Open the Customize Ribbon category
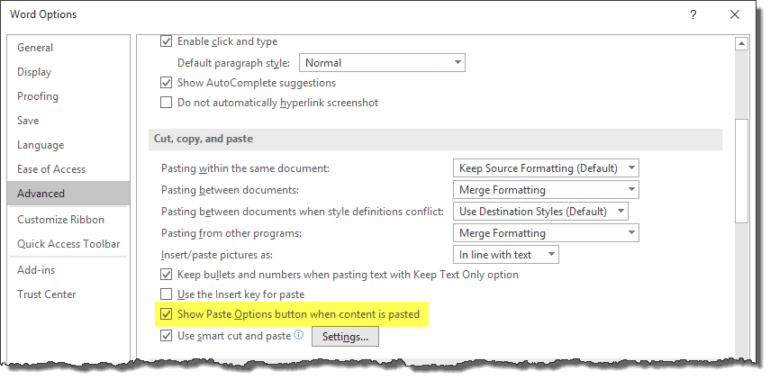 click(x=60, y=219)
